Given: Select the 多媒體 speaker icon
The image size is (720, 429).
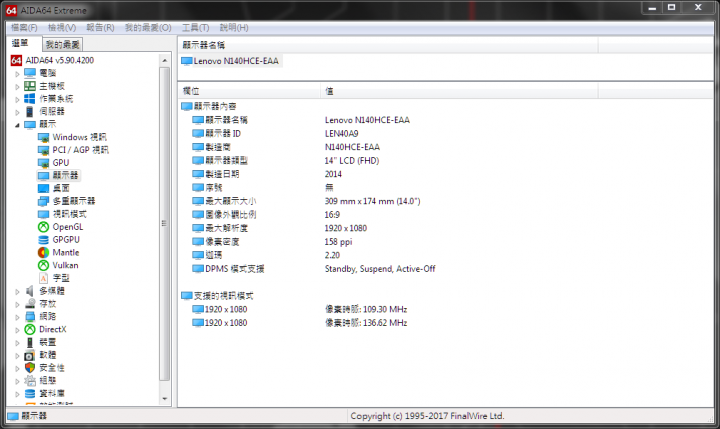Looking at the screenshot, I should 30,291.
